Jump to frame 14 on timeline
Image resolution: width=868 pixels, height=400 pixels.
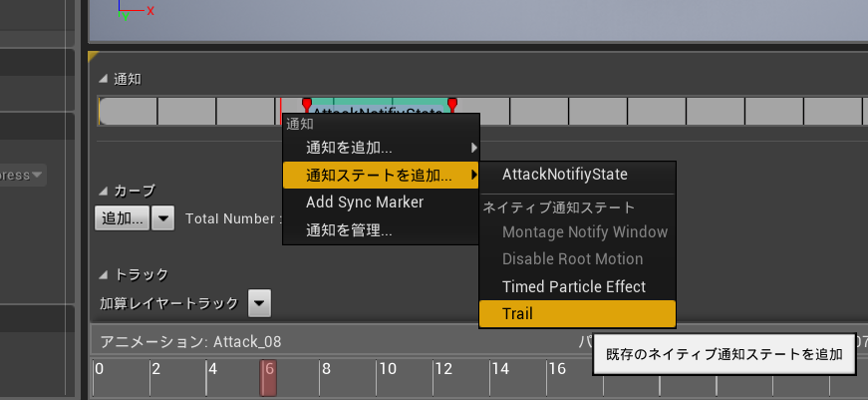click(x=500, y=369)
